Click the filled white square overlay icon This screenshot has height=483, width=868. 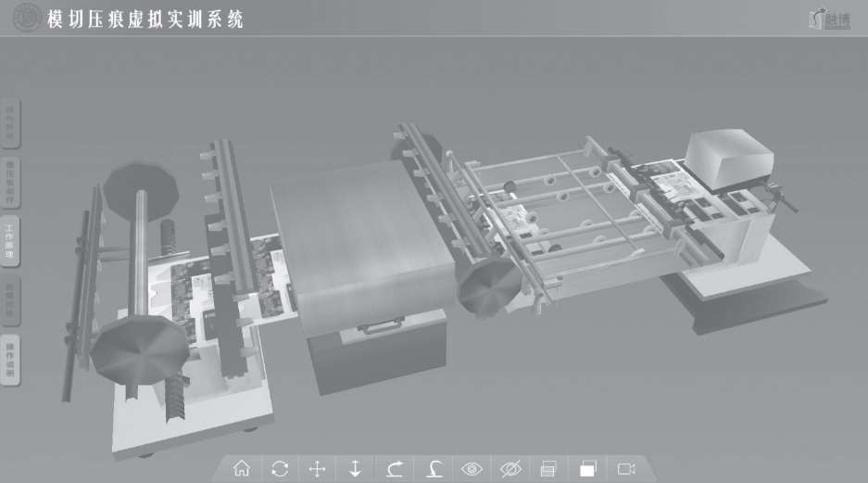pos(587,469)
